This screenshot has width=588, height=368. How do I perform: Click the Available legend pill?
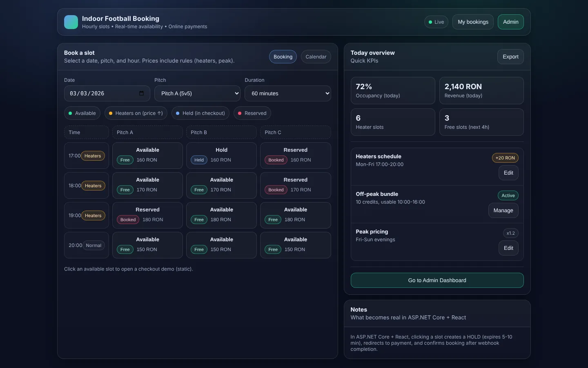click(x=82, y=113)
